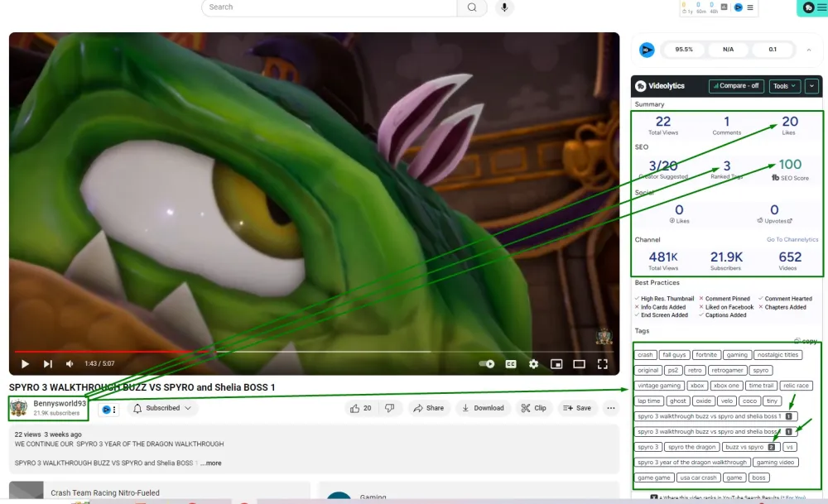Play the video
The width and height of the screenshot is (828, 504).
point(25,363)
